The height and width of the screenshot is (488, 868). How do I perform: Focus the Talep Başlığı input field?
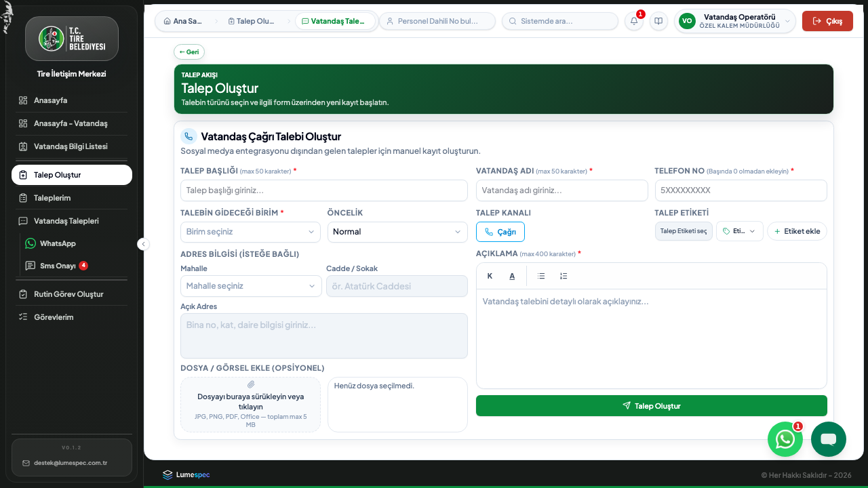tap(324, 190)
